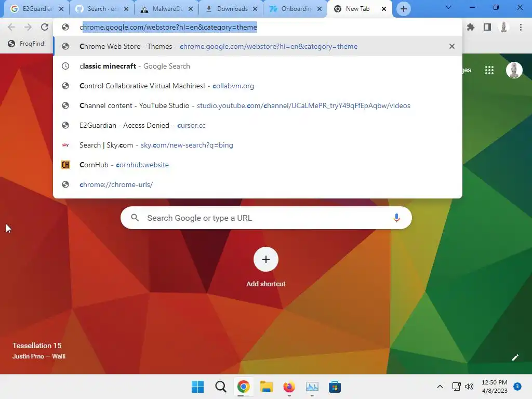Click the Add shortcut button
The height and width of the screenshot is (399, 532).
click(266, 268)
